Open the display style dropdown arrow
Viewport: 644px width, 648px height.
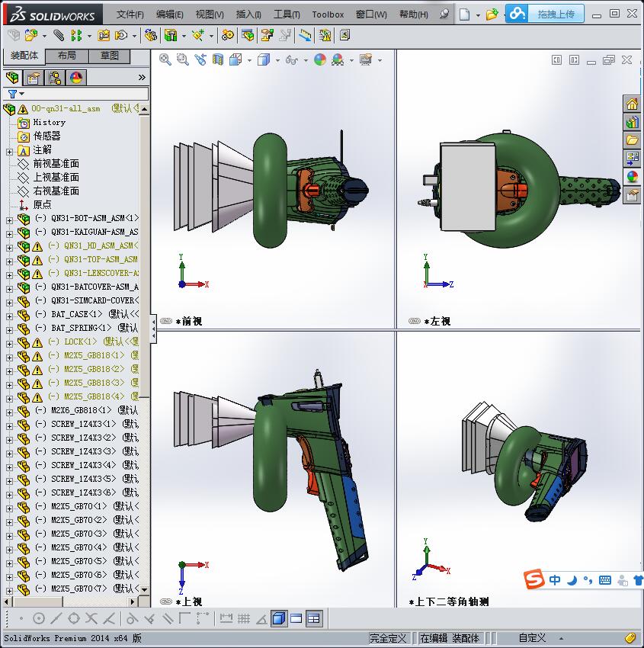[x=277, y=59]
